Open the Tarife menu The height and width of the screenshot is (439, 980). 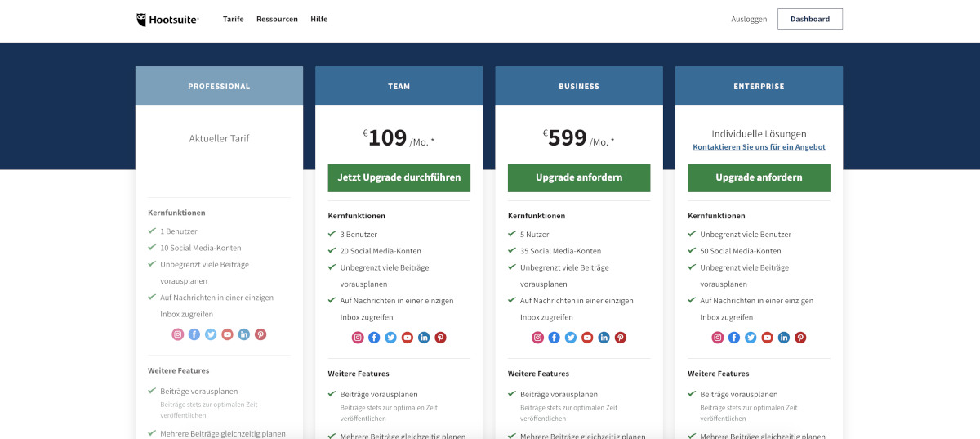coord(234,19)
